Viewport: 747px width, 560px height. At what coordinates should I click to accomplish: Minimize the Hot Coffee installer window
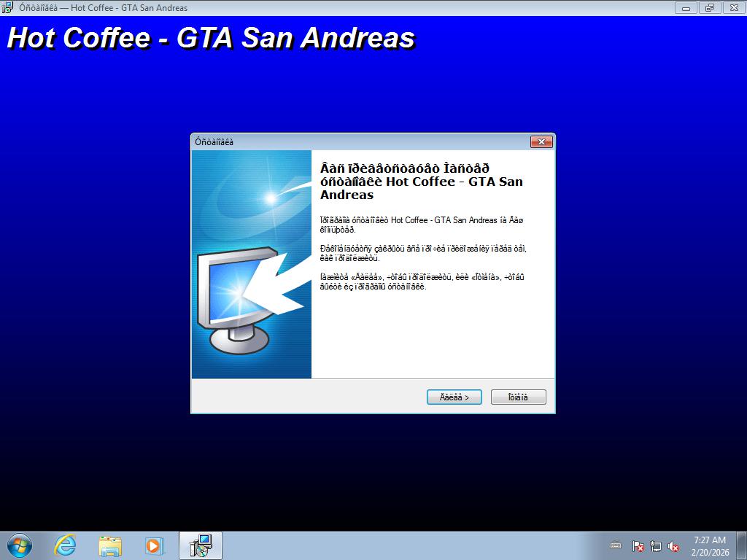click(x=686, y=8)
